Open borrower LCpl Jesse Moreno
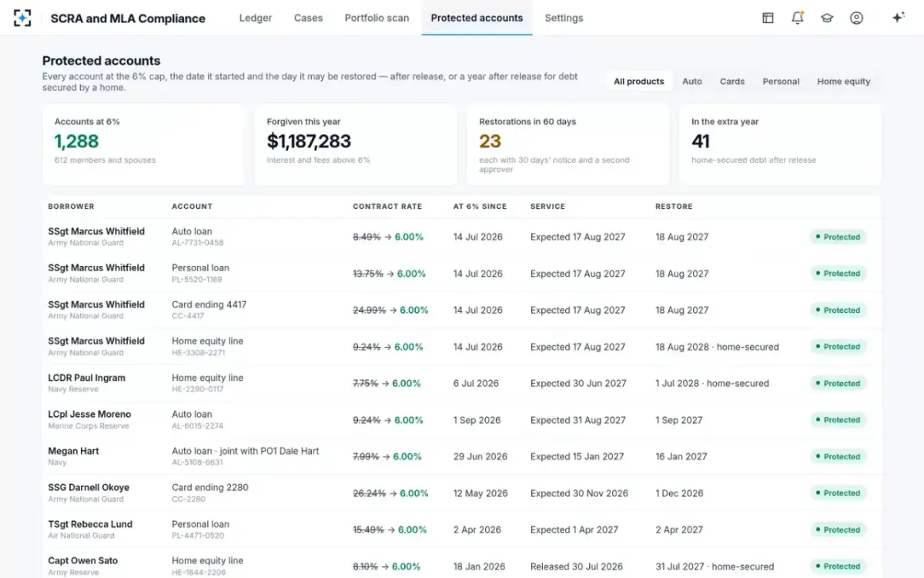Screen dimensions: 924x578 pos(89,415)
